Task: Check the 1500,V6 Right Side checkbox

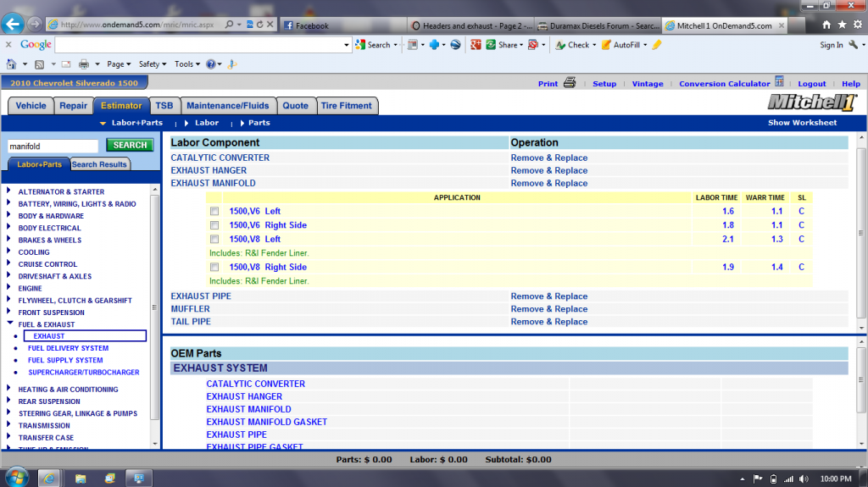Action: tap(214, 225)
